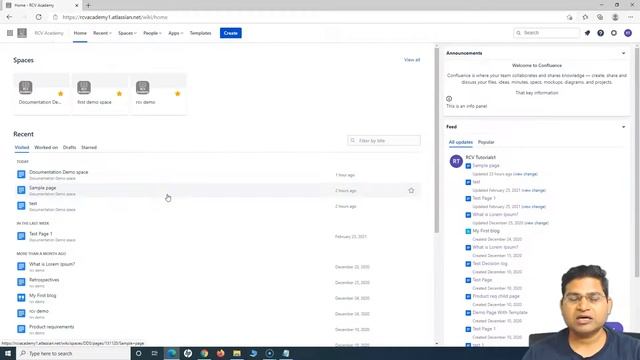Click page icon of Retrospectives row

point(21,282)
